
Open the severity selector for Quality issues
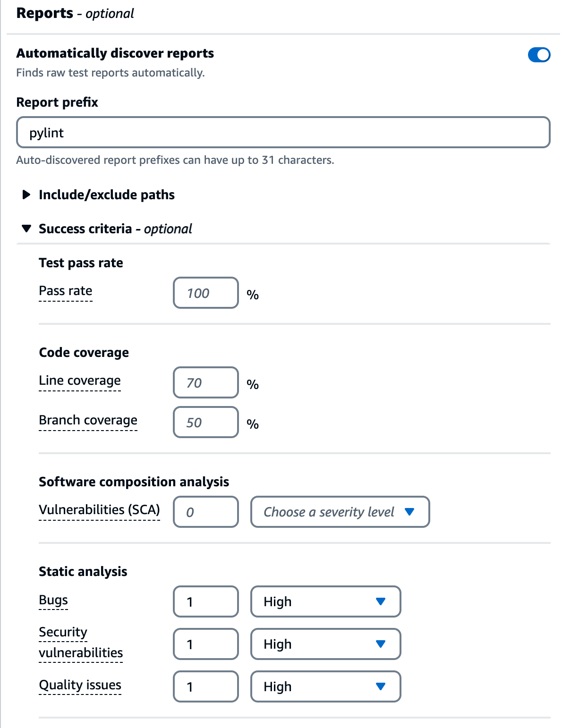coord(325,686)
